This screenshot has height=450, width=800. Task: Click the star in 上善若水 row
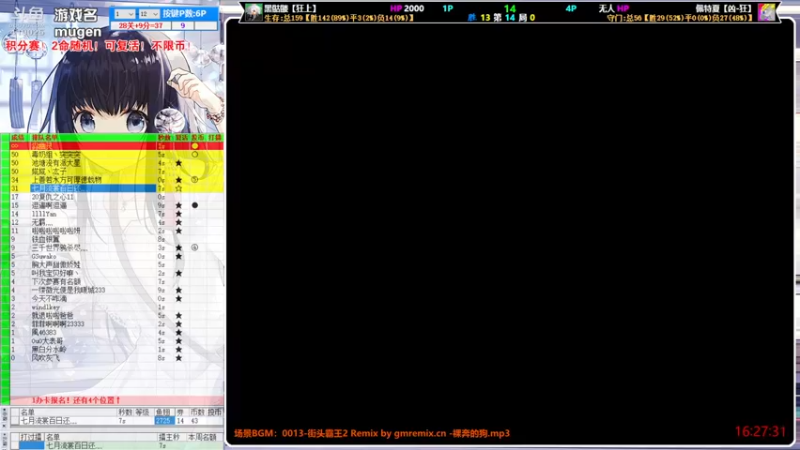[x=179, y=180]
